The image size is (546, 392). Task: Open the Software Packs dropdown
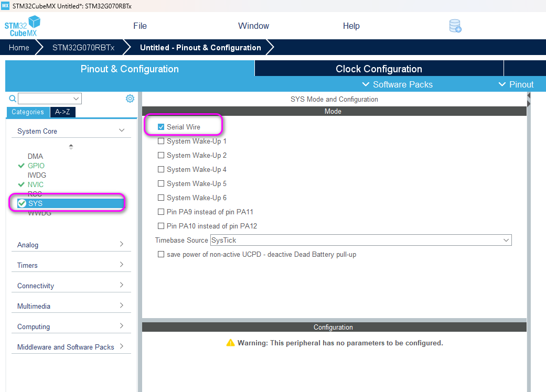pos(398,84)
